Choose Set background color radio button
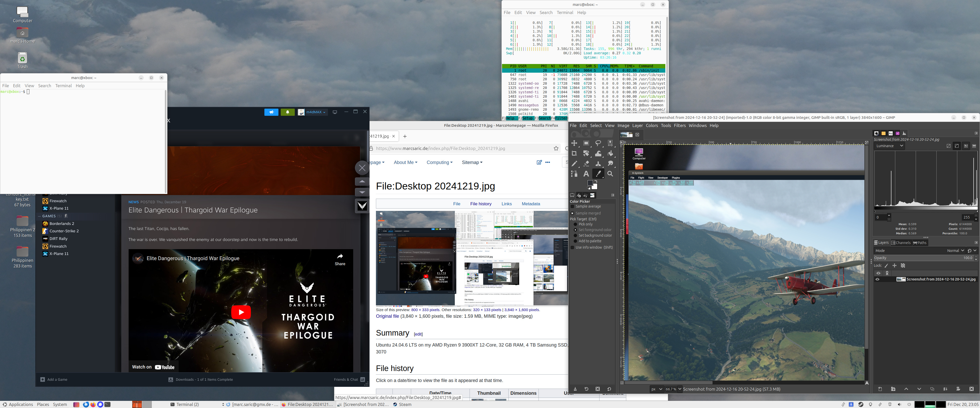 [x=575, y=235]
